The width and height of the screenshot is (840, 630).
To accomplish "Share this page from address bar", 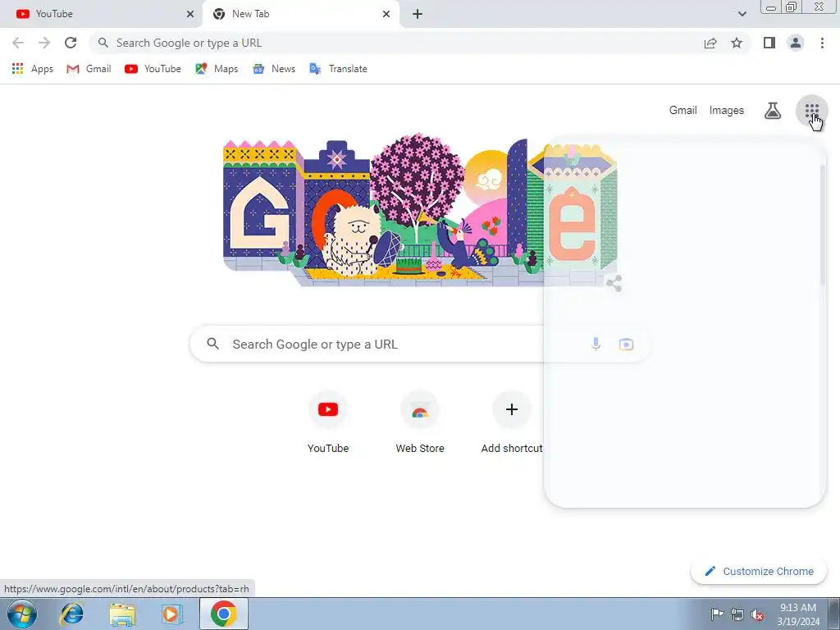I will (710, 43).
